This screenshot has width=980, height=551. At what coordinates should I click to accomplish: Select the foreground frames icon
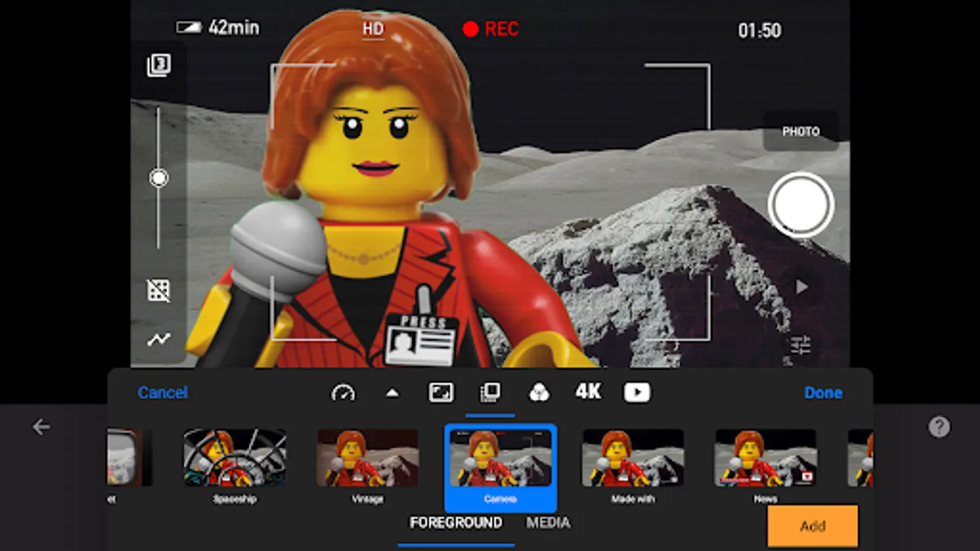(x=489, y=392)
